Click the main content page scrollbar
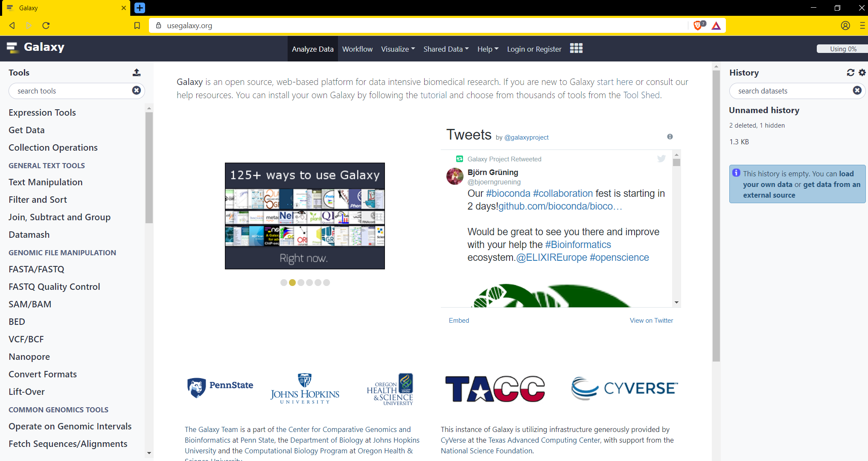This screenshot has width=868, height=461. (x=716, y=216)
